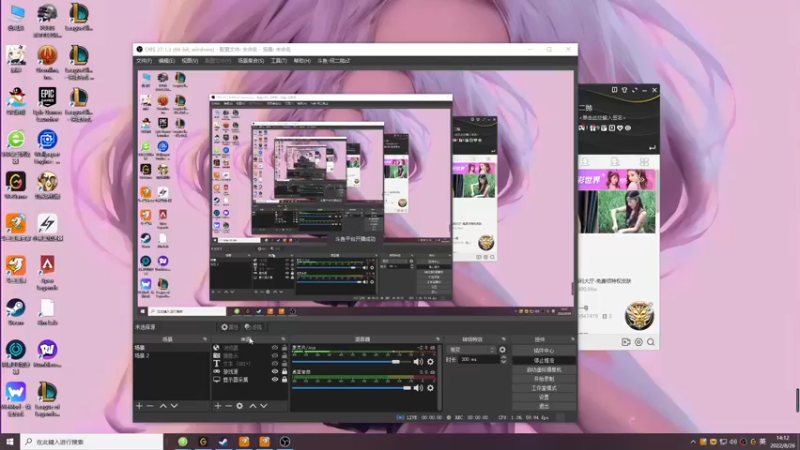This screenshot has width=800, height=450.
Task: Open Mic/Aux audio settings gear
Action: coord(431,362)
